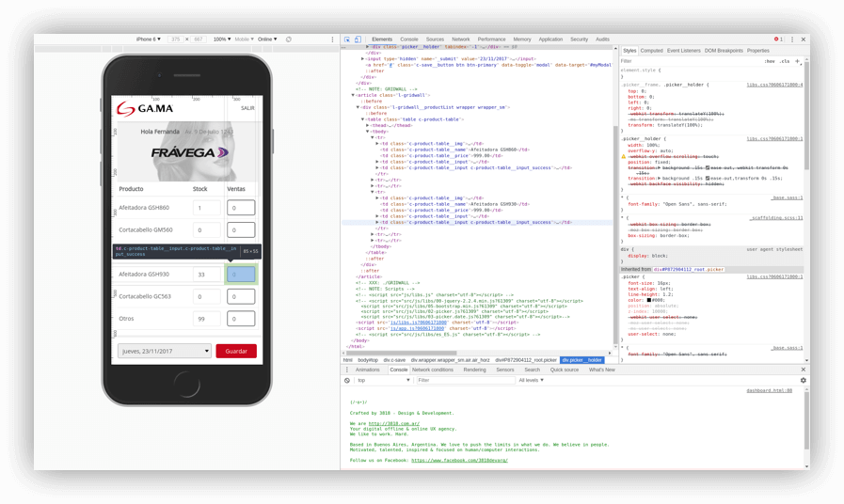Expand the jueves, 23/11/2017 date selector

click(165, 351)
